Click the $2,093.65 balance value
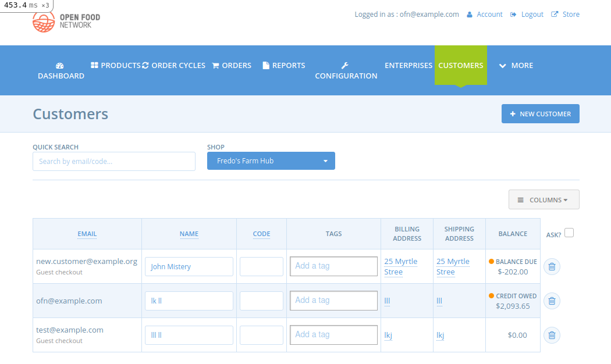Viewport: 611px width, 364px height. click(x=513, y=306)
